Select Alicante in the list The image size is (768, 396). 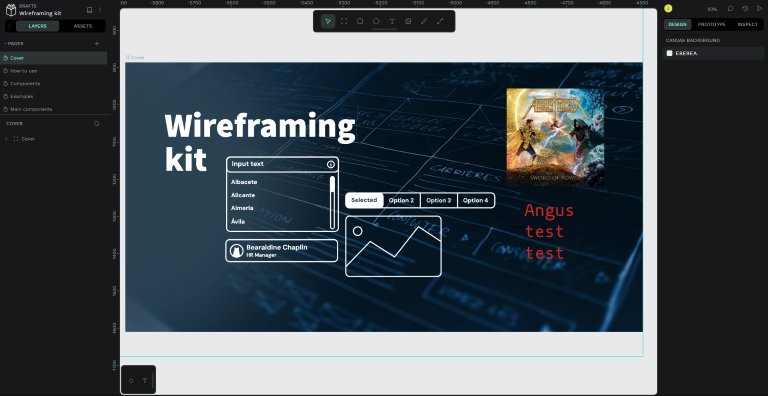click(243, 195)
